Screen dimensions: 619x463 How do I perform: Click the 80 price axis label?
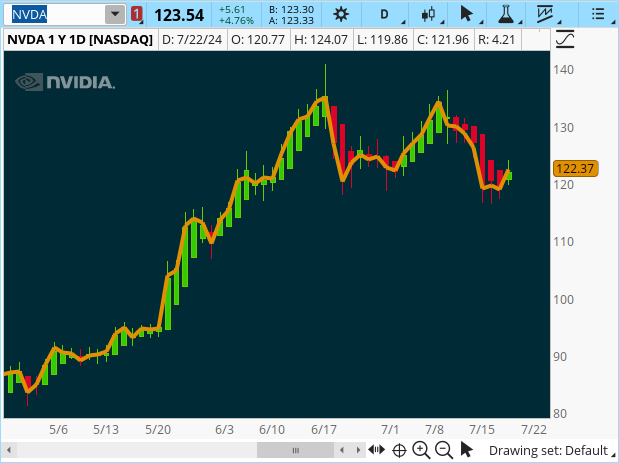pyautogui.click(x=560, y=414)
